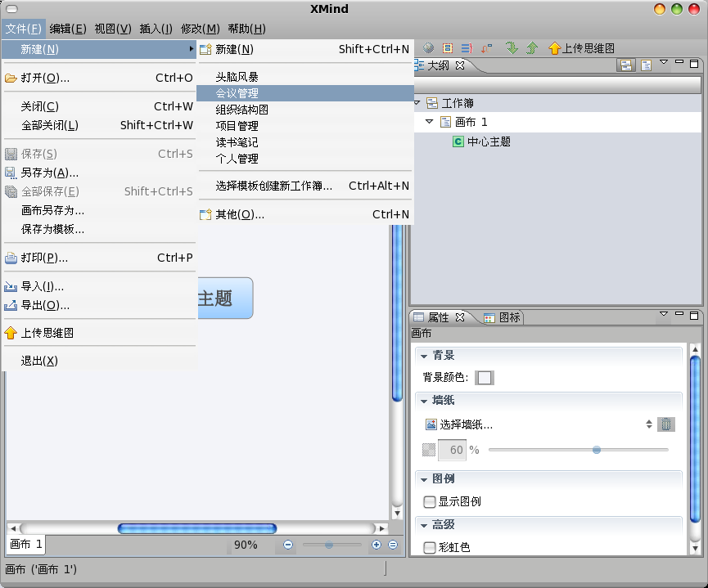The image size is (708, 588).
Task: Open the 选择墙纸... dropdown
Action: tap(539, 424)
